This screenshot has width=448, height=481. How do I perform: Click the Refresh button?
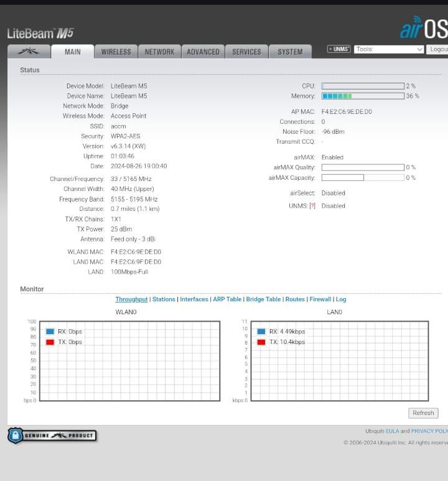point(423,413)
